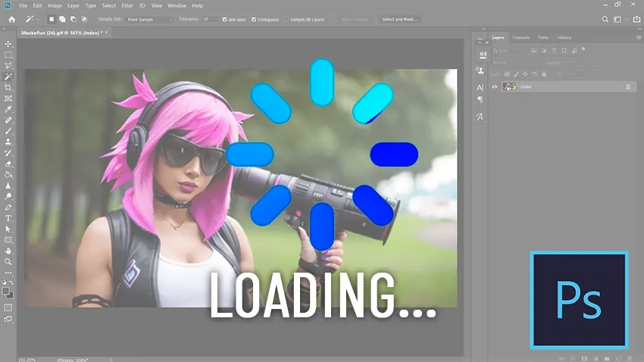The width and height of the screenshot is (644, 362).
Task: Select the Pen tool
Action: pyautogui.click(x=8, y=208)
